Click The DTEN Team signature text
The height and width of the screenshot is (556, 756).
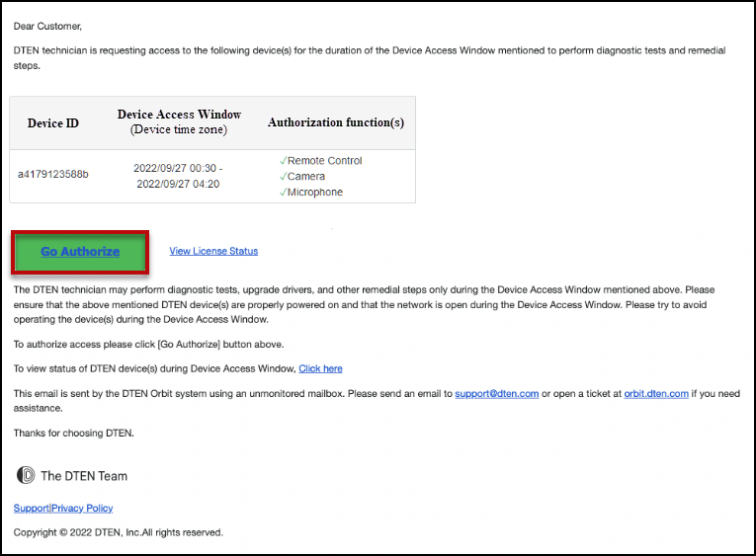point(84,476)
